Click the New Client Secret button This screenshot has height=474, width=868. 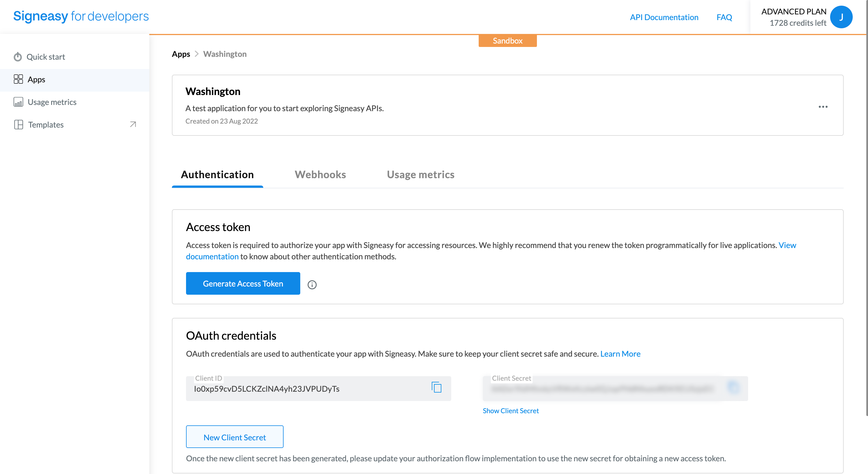[234, 437]
